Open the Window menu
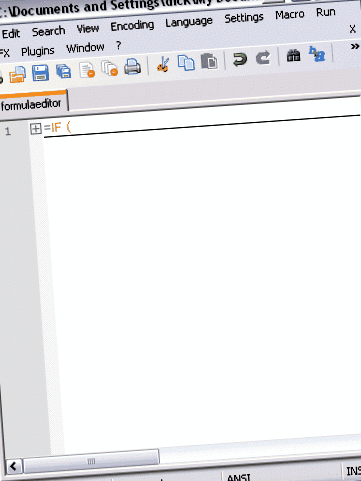Image resolution: width=361 pixels, height=481 pixels. 85,48
